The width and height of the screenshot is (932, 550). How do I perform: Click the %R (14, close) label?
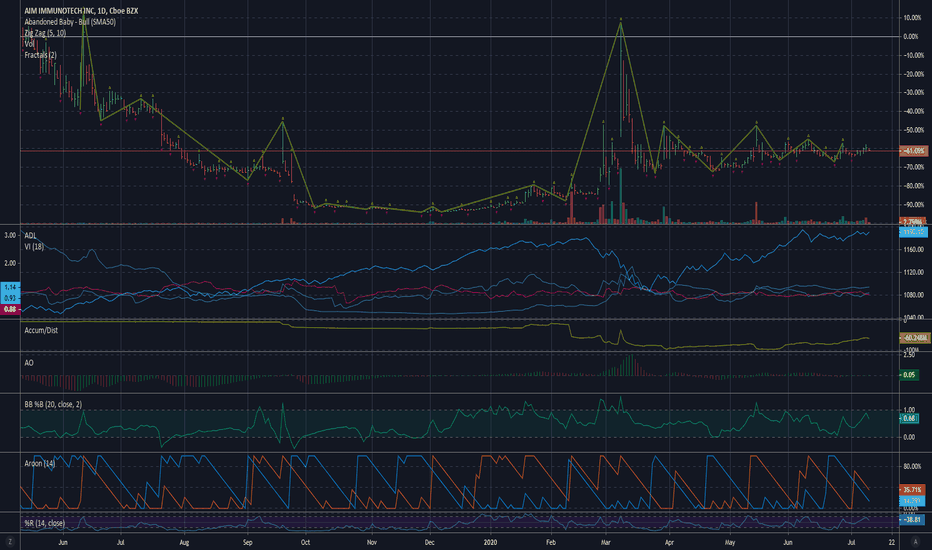click(45, 523)
